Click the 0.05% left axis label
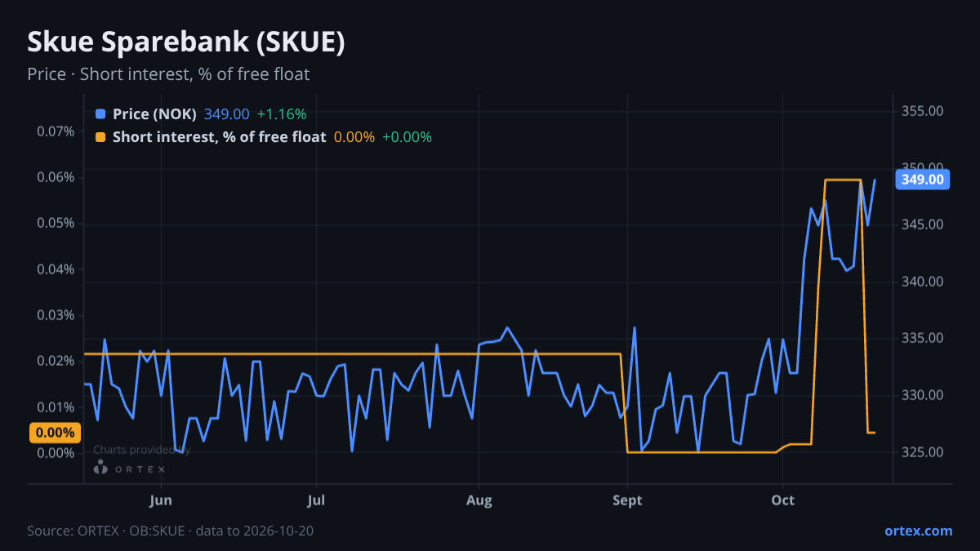The width and height of the screenshot is (980, 551). (56, 224)
